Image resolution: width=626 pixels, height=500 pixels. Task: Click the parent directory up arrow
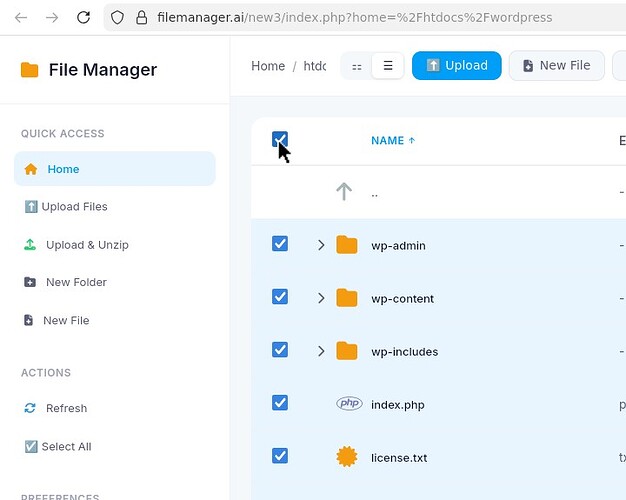coord(344,192)
